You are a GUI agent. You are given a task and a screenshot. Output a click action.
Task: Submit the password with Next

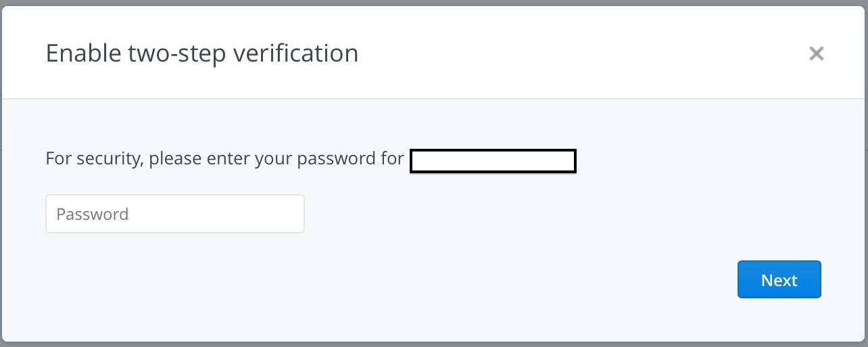(x=779, y=279)
